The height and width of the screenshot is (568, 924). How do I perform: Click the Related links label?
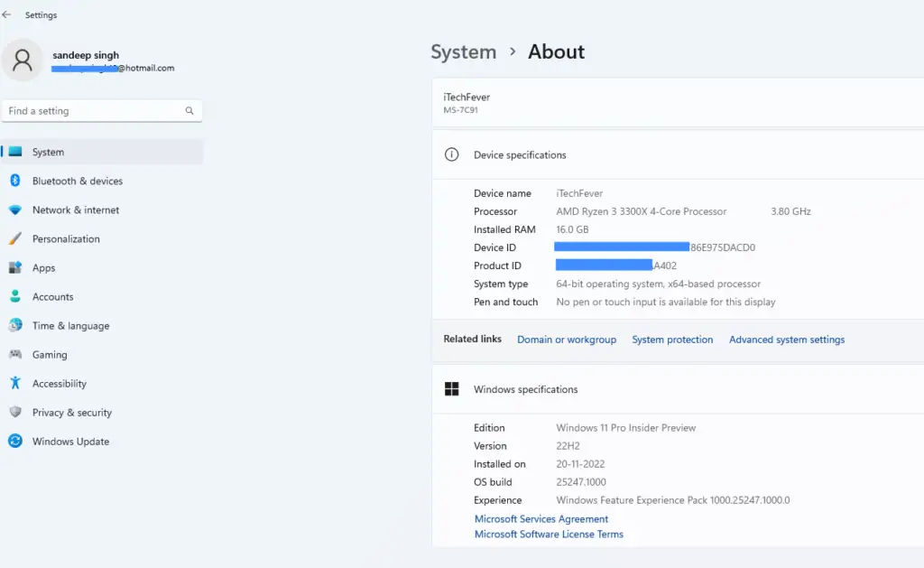tap(473, 340)
